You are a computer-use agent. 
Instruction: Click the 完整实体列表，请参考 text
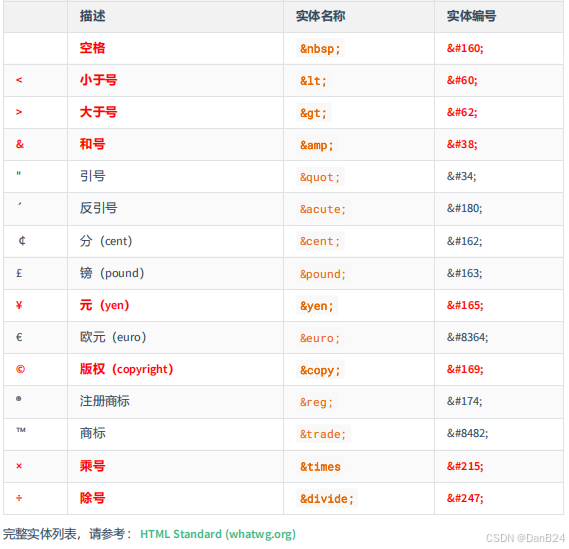pyautogui.click(x=67, y=534)
